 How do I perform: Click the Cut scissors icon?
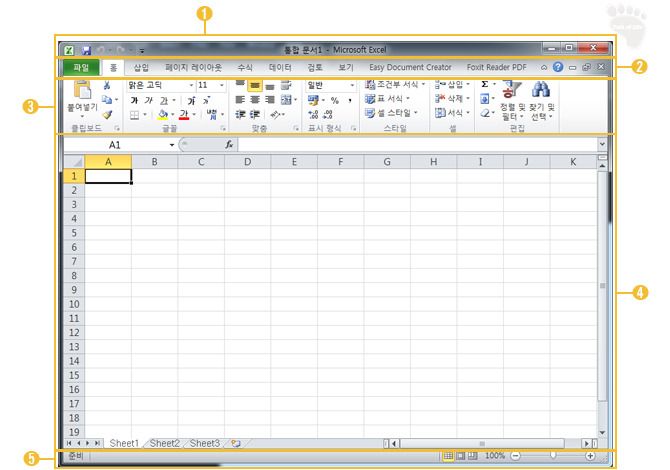click(107, 85)
